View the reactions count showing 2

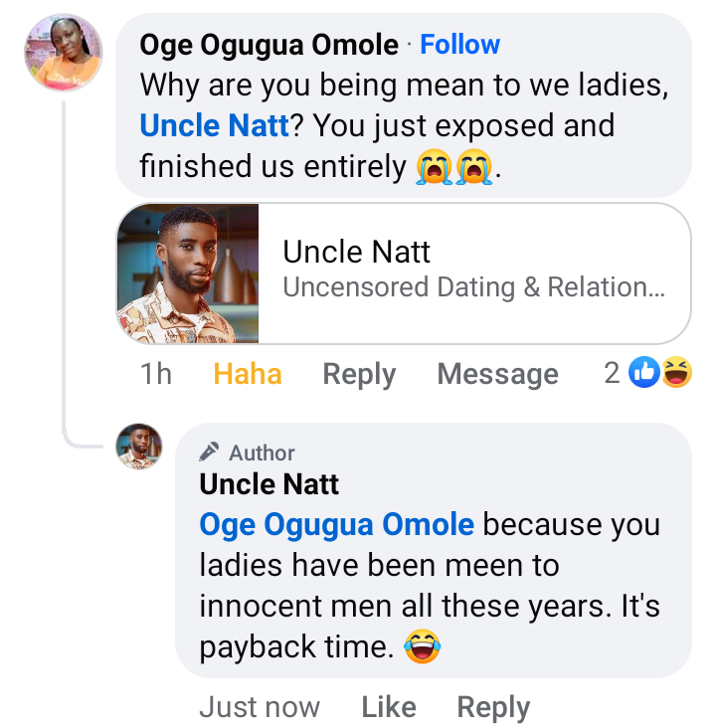pyautogui.click(x=613, y=373)
